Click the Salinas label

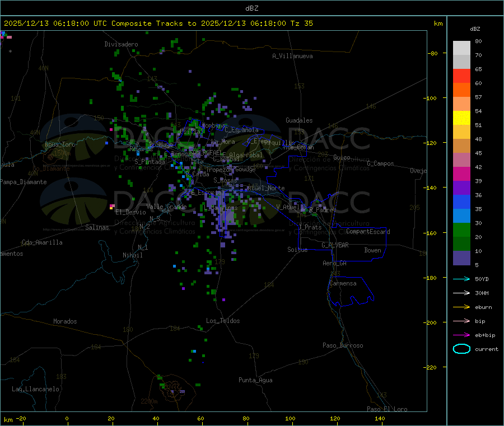[97, 227]
